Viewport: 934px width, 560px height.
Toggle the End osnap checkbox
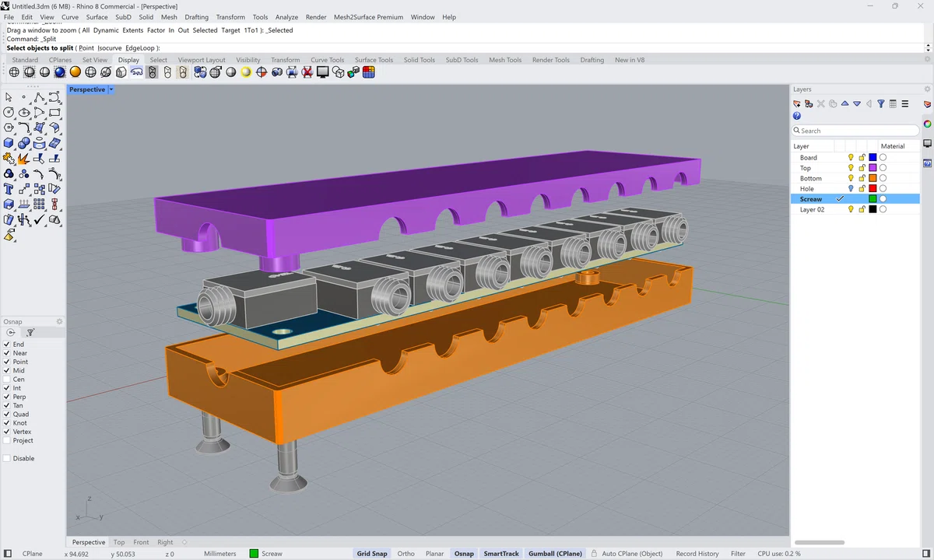coord(7,344)
